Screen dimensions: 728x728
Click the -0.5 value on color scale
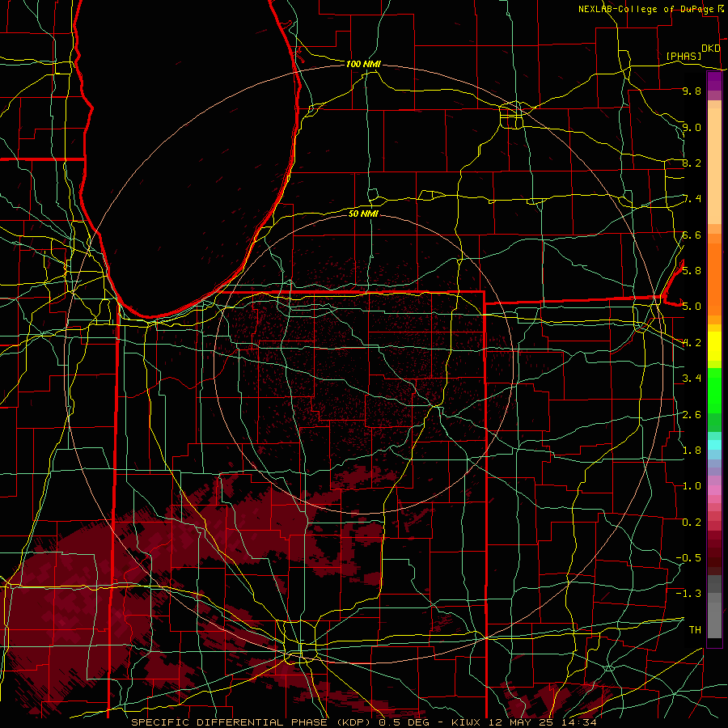pyautogui.click(x=688, y=557)
